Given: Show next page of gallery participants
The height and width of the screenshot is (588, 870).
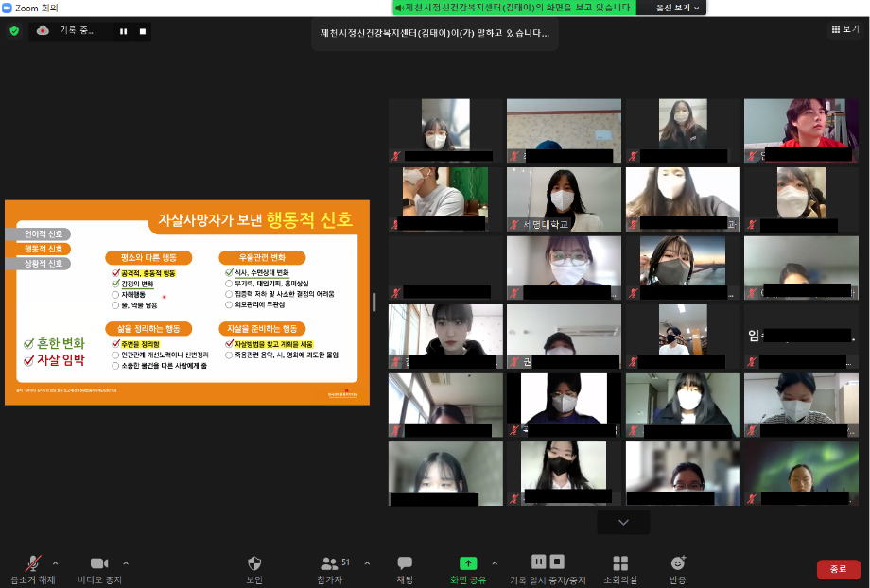Looking at the screenshot, I should [623, 522].
